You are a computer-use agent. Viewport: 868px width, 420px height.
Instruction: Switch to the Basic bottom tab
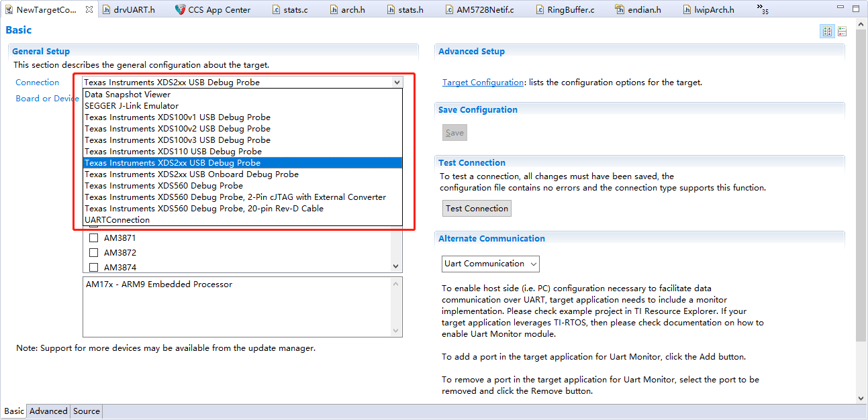(x=14, y=411)
